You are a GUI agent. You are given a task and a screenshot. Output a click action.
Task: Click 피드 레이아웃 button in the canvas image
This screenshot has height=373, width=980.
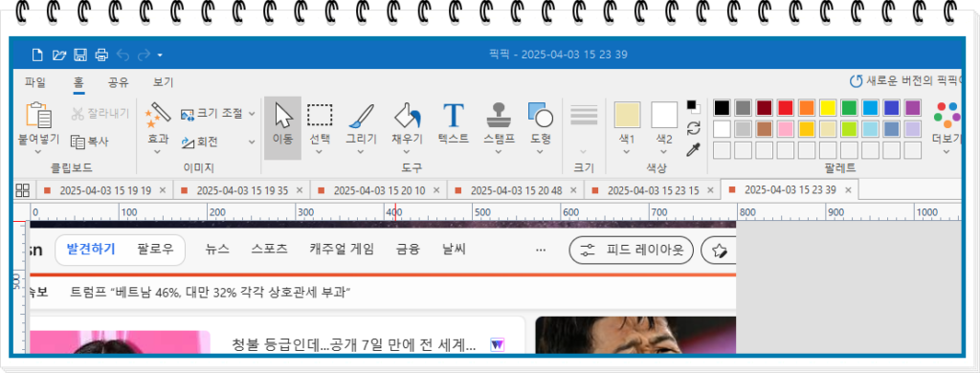coord(631,251)
